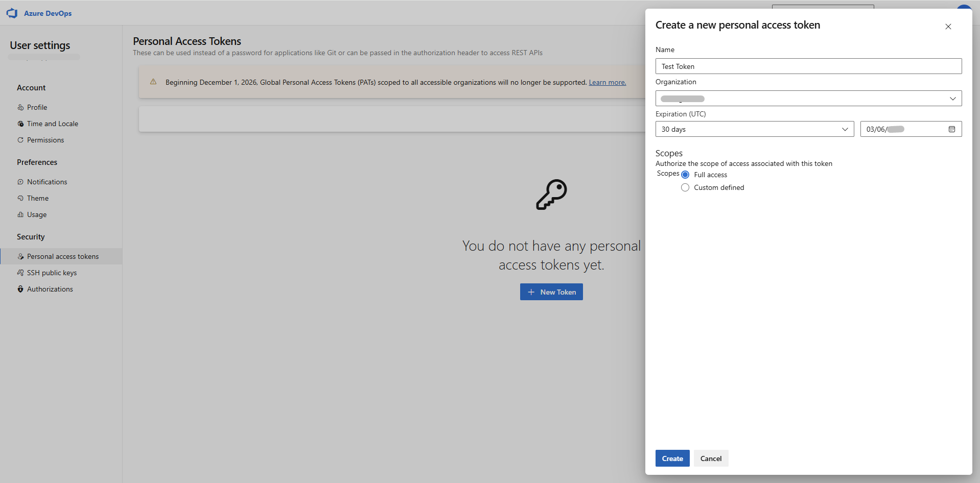Open Authorizations page
980x483 pixels.
click(50, 289)
